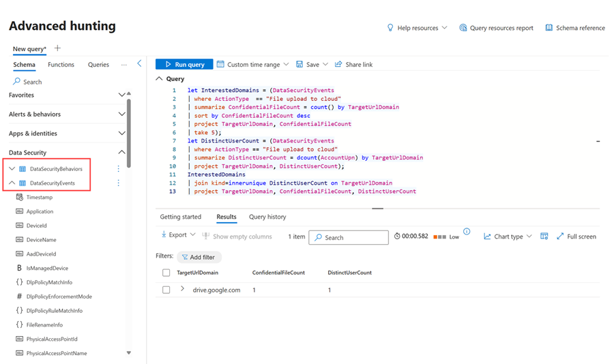Open more options for DataSecurityEvents
This screenshot has width=614, height=364.
point(118,183)
